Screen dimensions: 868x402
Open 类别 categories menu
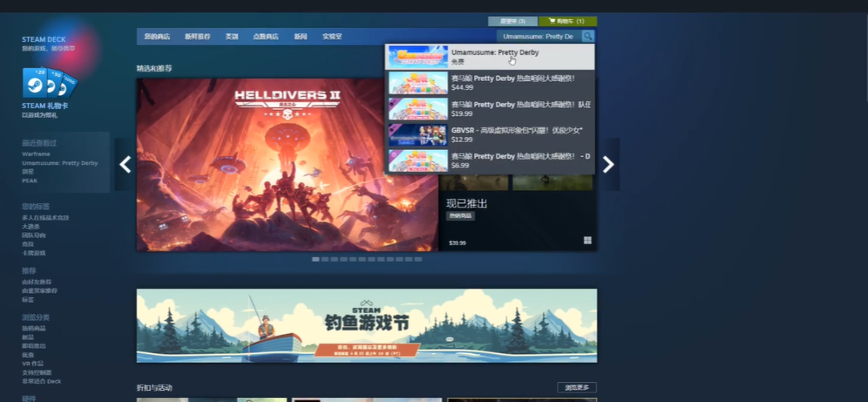(x=232, y=37)
